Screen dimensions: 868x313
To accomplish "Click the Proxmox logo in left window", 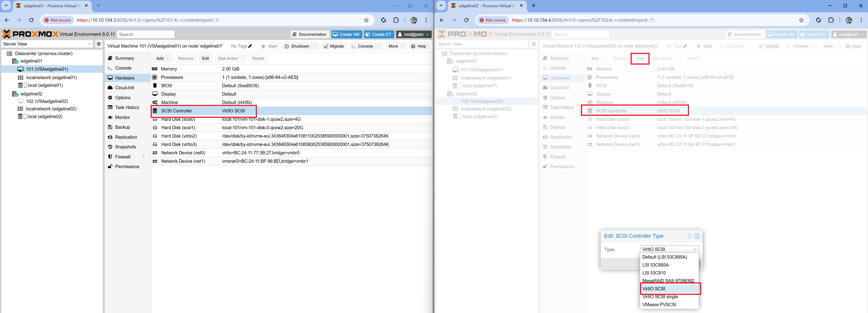I will [x=30, y=34].
